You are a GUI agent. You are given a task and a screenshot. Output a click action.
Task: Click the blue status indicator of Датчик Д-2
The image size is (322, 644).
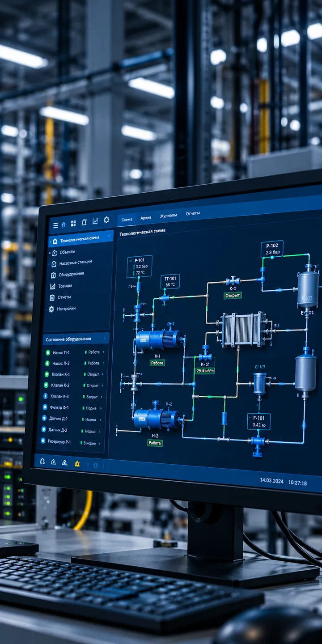point(44,429)
